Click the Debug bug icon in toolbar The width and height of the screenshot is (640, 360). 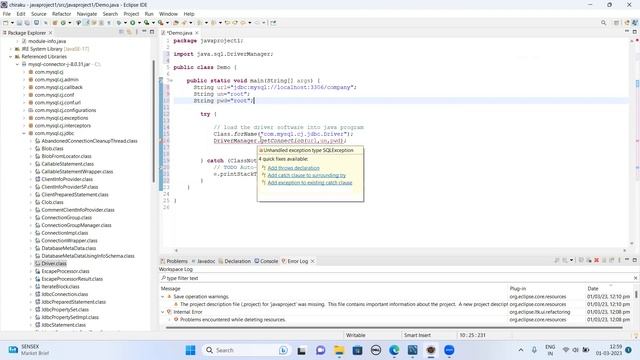point(119,23)
